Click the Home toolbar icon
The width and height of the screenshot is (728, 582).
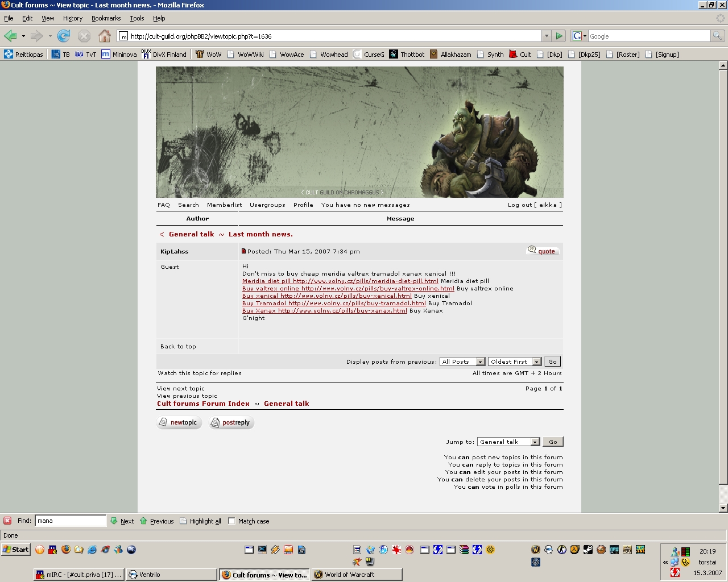pyautogui.click(x=105, y=36)
